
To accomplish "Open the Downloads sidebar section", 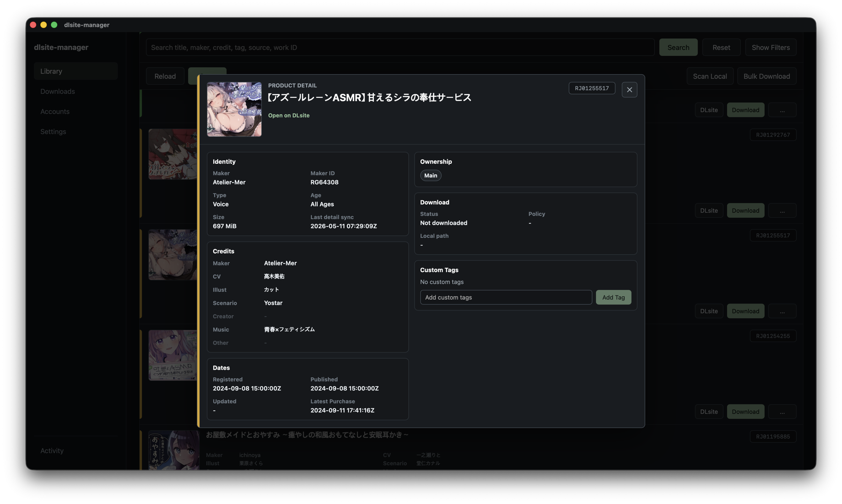I will [x=76, y=91].
